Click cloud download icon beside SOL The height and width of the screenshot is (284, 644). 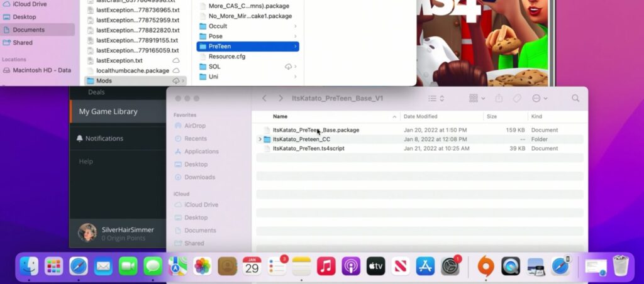[x=288, y=67]
